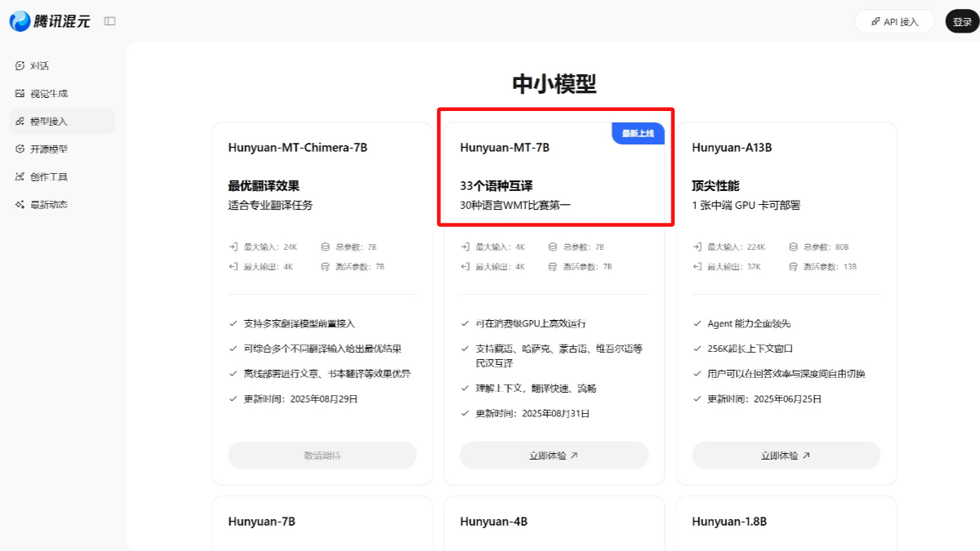The width and height of the screenshot is (980, 551).
Task: Click the sparkle icon beside 最新动态
Action: click(x=20, y=204)
